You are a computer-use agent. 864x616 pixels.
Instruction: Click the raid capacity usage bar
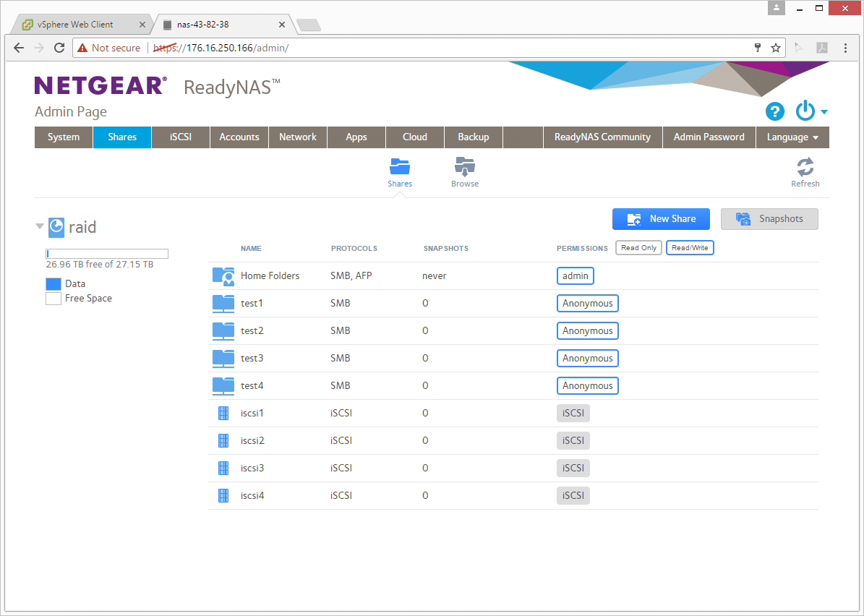107,254
